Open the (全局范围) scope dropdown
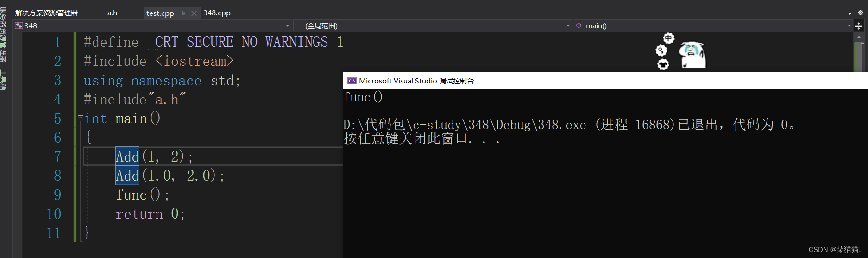868x258 pixels. click(x=433, y=26)
